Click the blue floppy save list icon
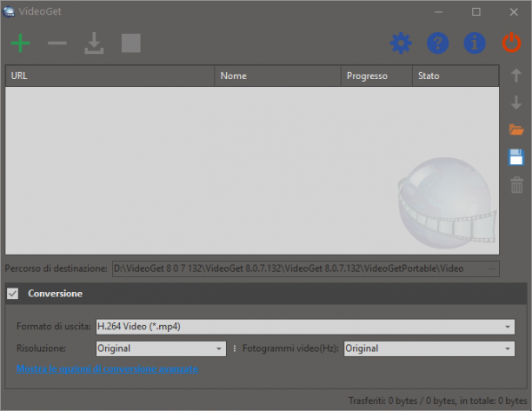The width and height of the screenshot is (532, 411). pos(516,157)
